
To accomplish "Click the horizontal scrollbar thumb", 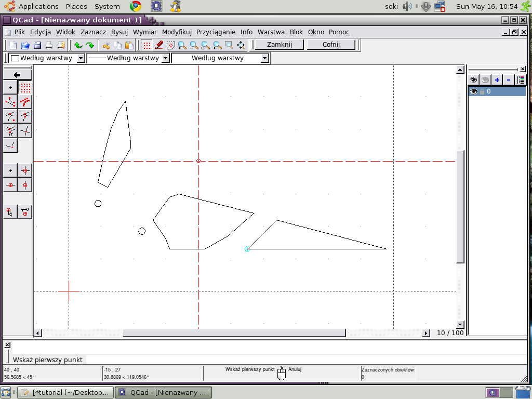I will (x=234, y=333).
